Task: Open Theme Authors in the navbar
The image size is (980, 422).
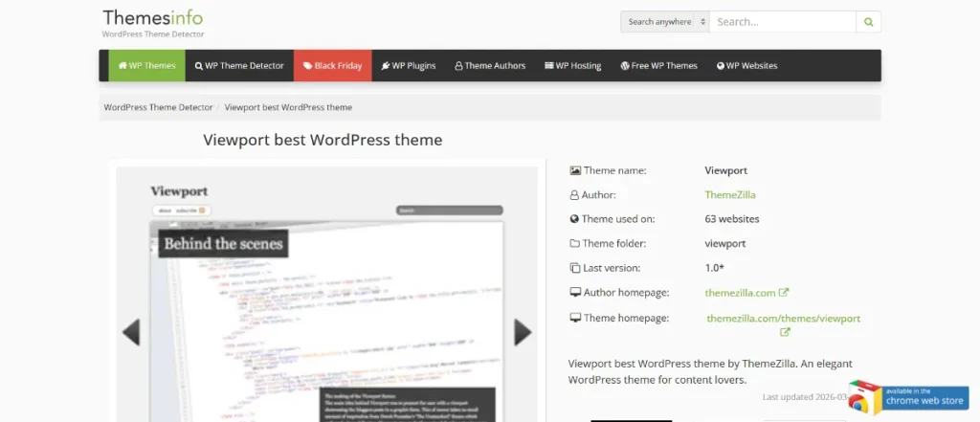Action: pos(490,66)
